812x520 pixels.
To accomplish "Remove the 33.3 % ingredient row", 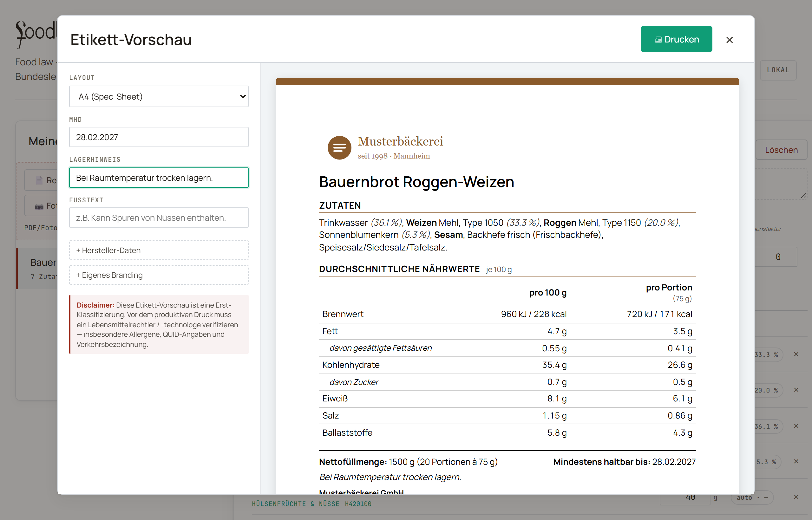I will click(x=796, y=354).
